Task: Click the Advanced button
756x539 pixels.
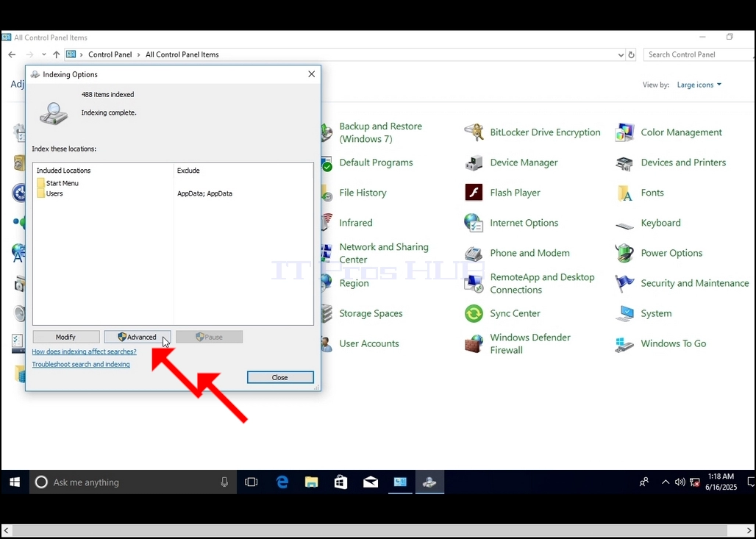Action: [x=138, y=337]
